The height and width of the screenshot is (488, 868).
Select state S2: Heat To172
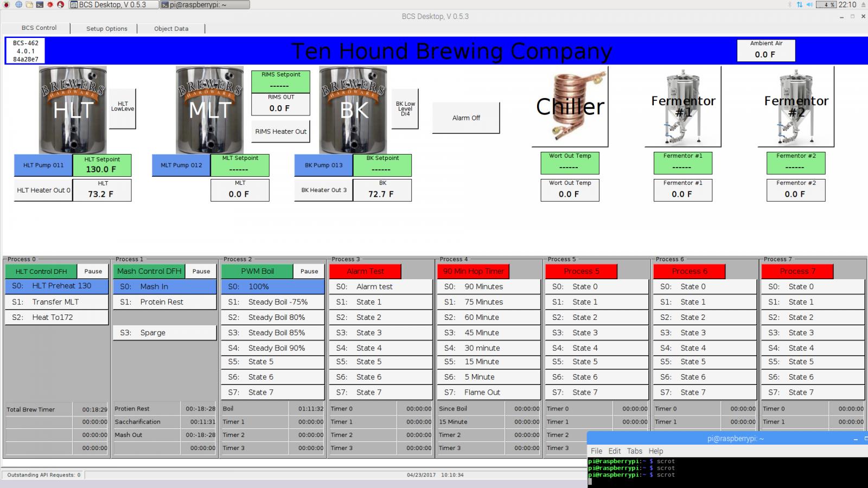point(57,317)
